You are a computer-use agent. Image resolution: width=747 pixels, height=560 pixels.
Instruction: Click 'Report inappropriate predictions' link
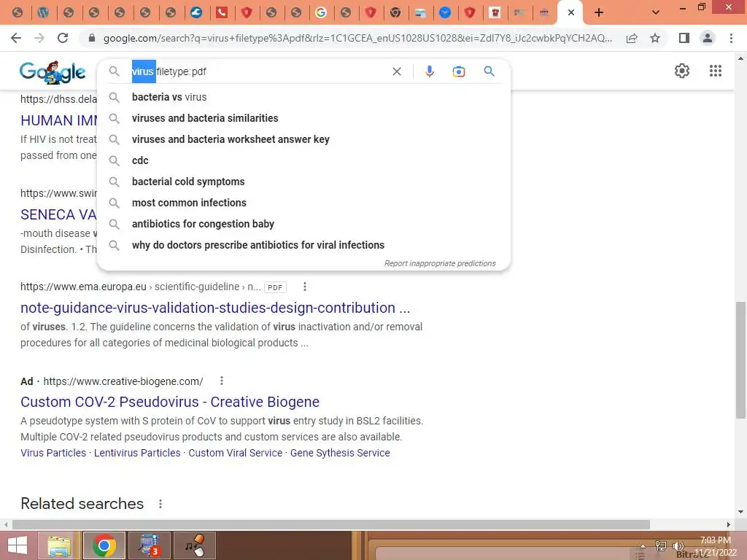pos(440,263)
